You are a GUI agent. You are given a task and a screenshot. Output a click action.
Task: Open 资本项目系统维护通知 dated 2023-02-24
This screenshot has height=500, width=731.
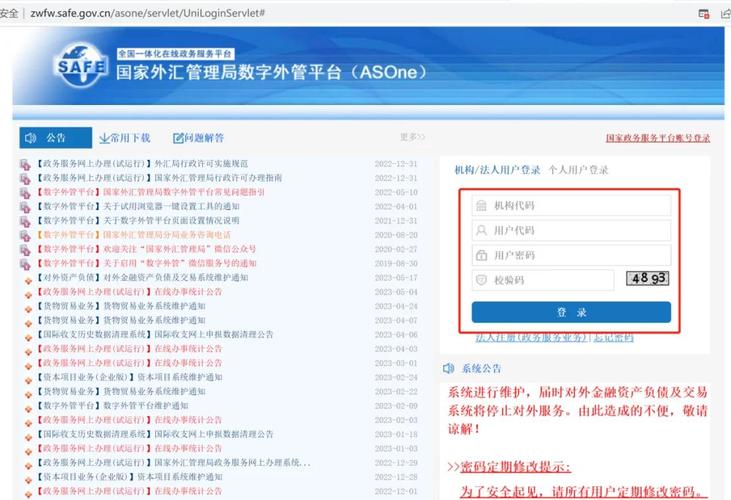pyautogui.click(x=179, y=377)
